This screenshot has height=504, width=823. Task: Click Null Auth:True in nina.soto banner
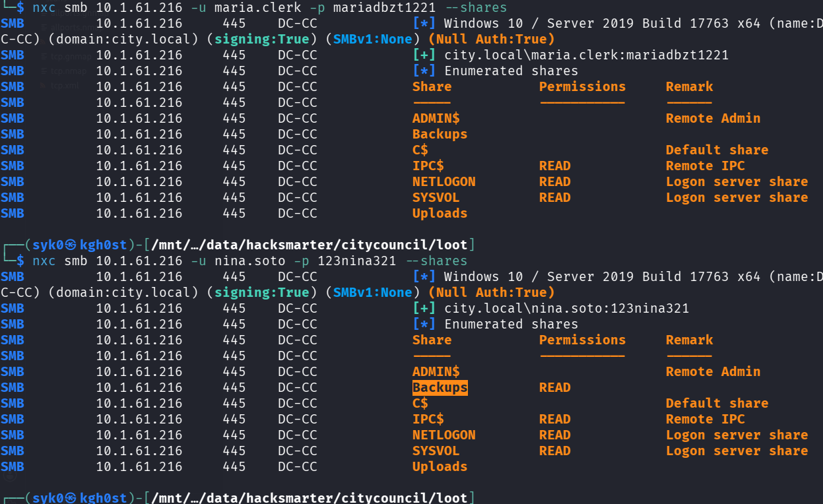(x=492, y=292)
